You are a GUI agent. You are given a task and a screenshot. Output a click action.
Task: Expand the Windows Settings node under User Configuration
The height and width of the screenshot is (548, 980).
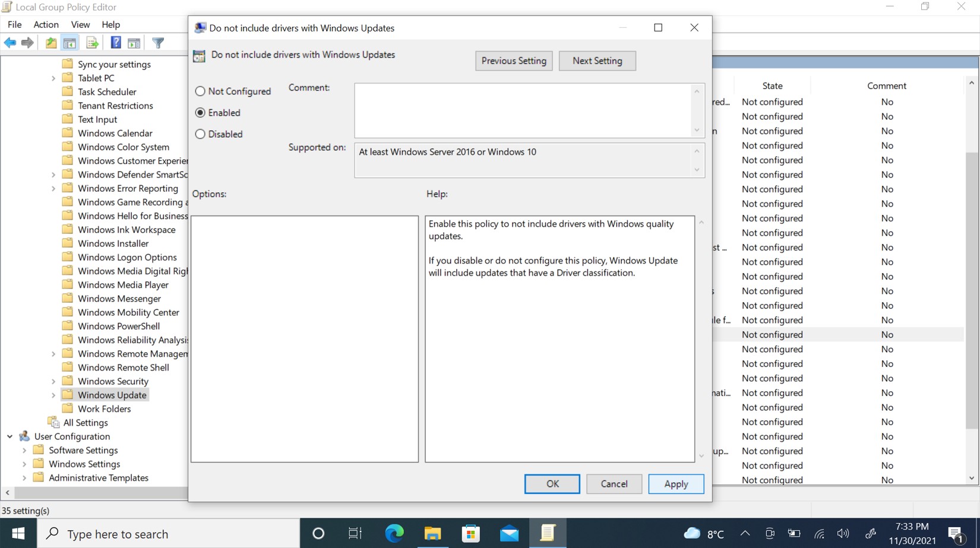coord(24,464)
